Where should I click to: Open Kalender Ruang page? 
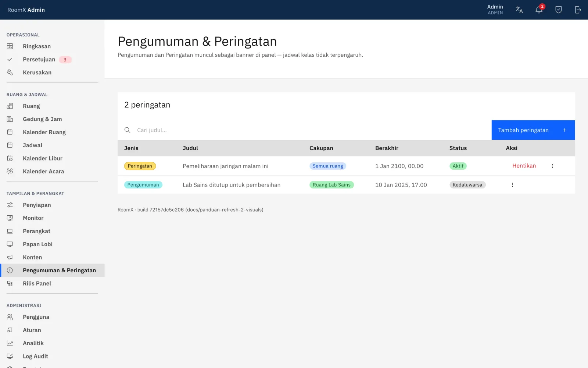point(52,132)
